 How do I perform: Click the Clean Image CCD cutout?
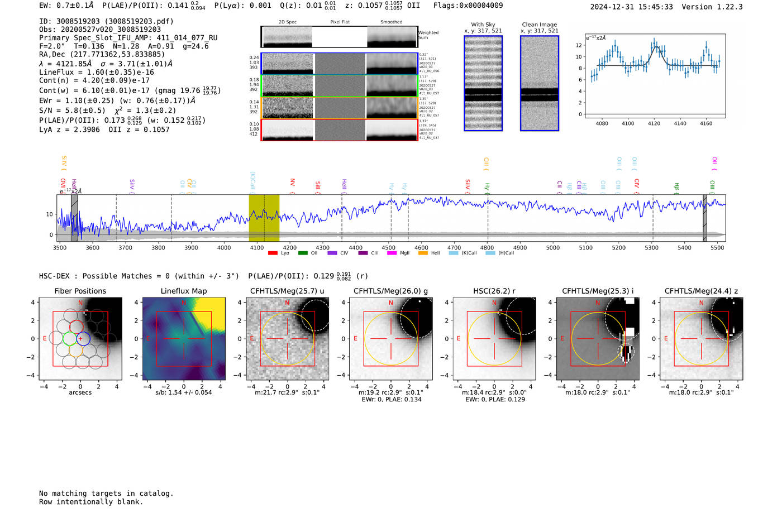(540, 83)
